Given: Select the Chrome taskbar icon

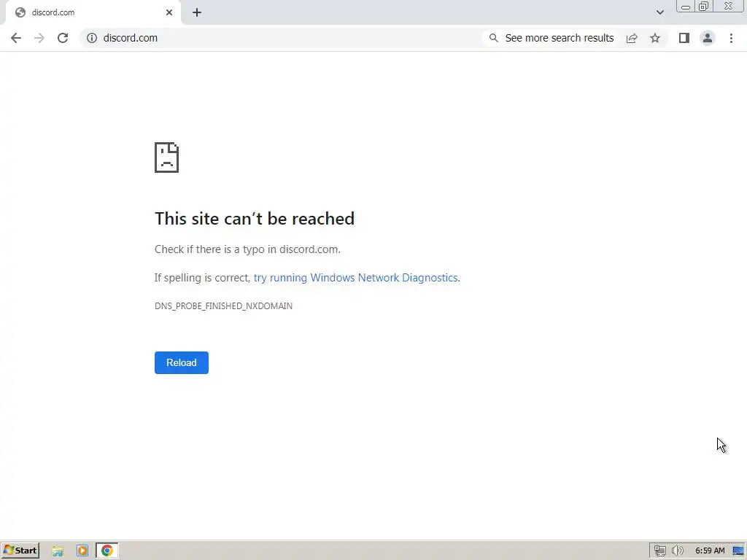Looking at the screenshot, I should tap(107, 551).
